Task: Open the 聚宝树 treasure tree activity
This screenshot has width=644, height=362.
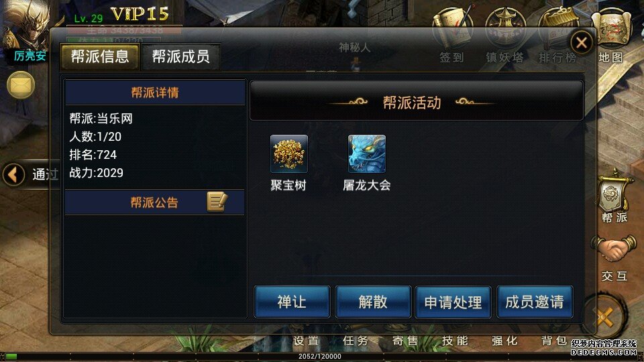Action: (288, 154)
